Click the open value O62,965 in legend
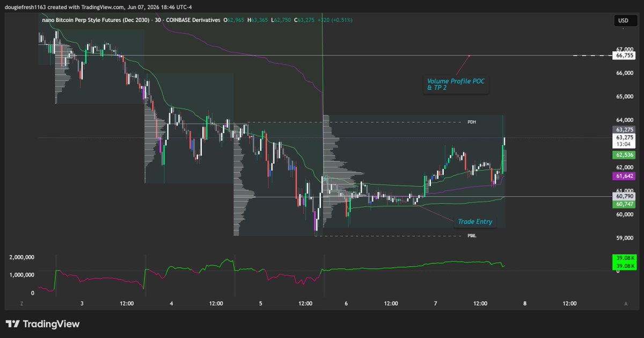This screenshot has width=644, height=338. tap(234, 20)
